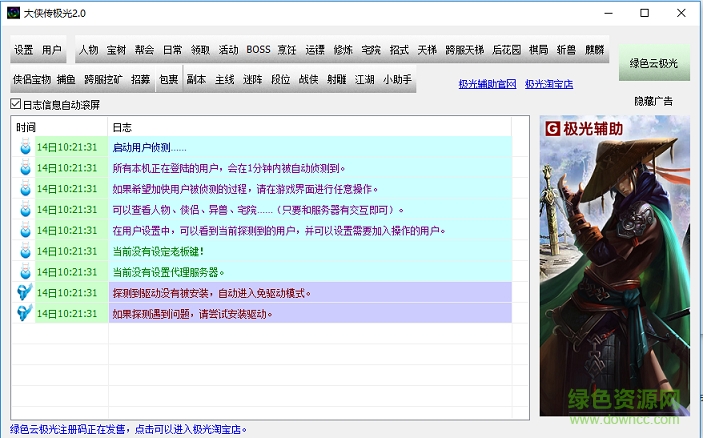Click the icon beside 在用户设置中 log entry
The height and width of the screenshot is (438, 703).
coord(24,230)
